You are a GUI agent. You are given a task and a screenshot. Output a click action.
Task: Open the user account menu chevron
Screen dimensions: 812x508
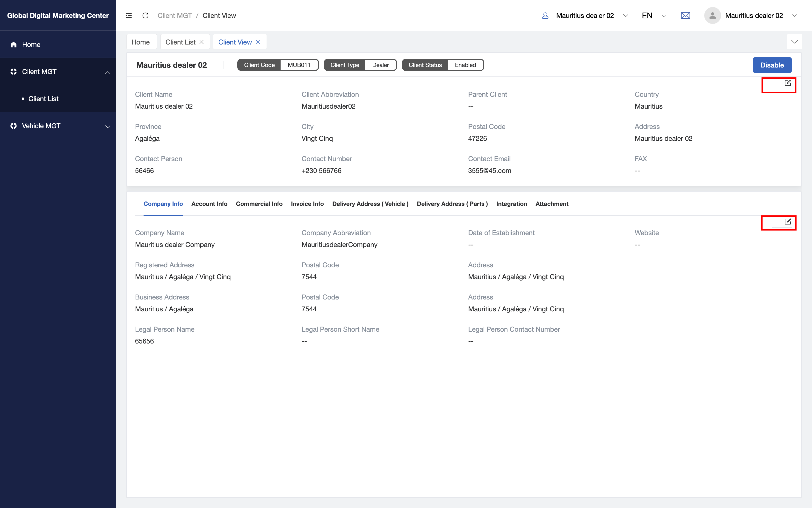794,15
